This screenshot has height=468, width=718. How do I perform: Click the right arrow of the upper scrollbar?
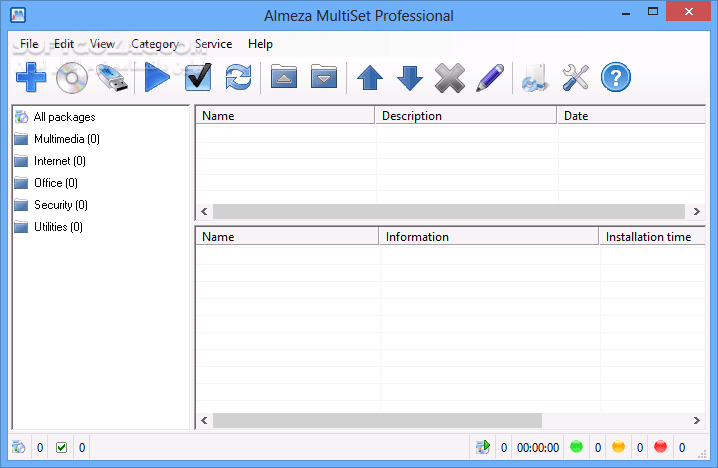[696, 211]
